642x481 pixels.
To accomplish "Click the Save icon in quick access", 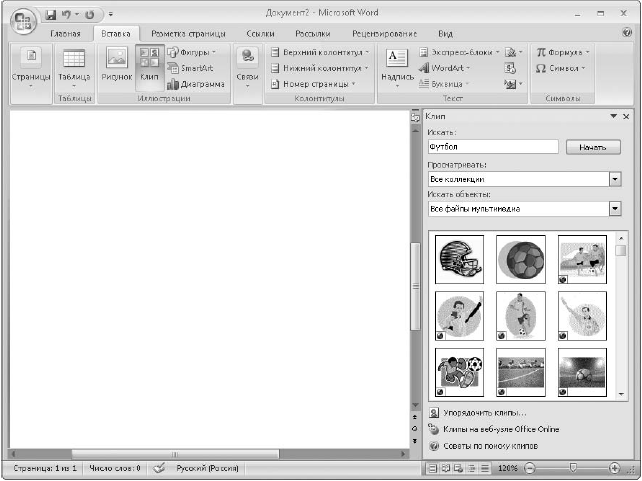I will tap(51, 15).
